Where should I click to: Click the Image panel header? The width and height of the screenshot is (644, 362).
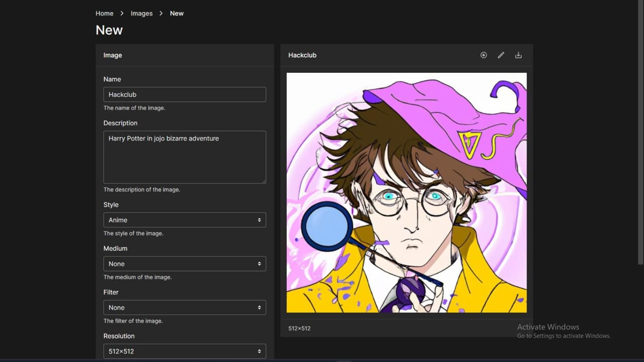click(x=185, y=55)
